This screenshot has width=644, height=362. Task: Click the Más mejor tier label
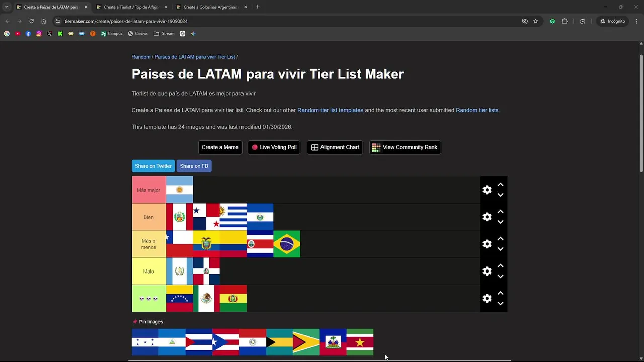[x=148, y=190]
